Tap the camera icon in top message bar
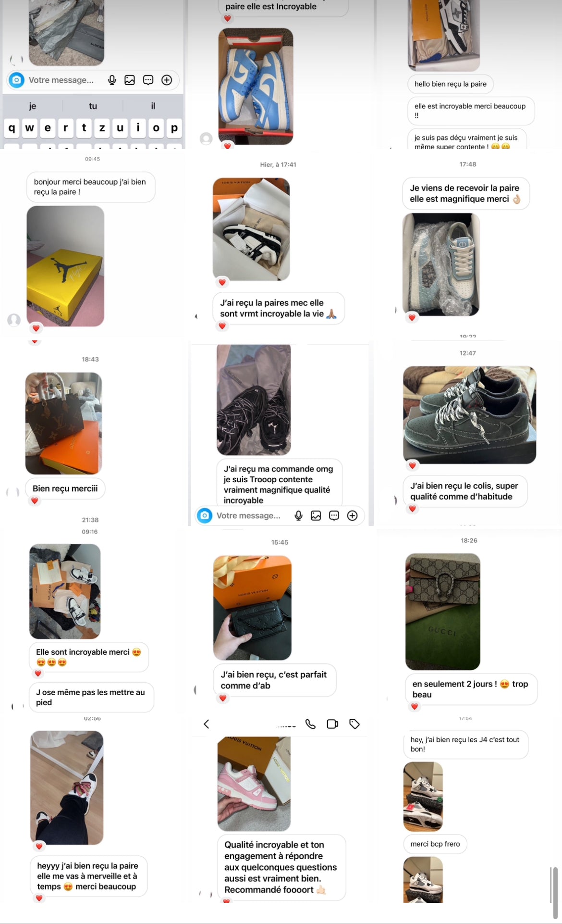562x924 pixels. coord(17,80)
